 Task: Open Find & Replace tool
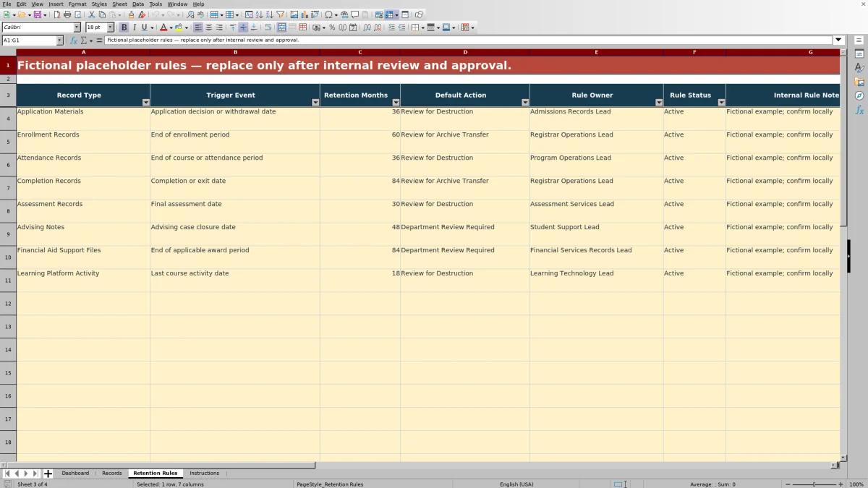click(x=190, y=14)
